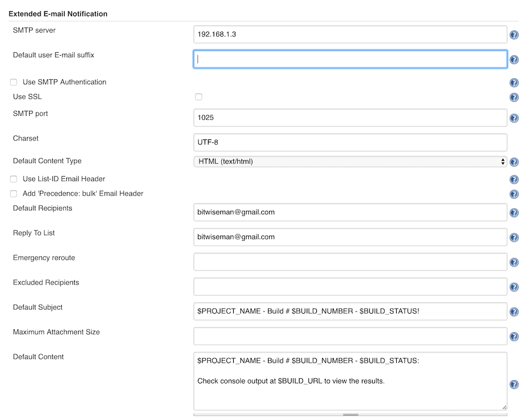The width and height of the screenshot is (526, 420).
Task: Open help for Charset field
Action: tap(514, 142)
